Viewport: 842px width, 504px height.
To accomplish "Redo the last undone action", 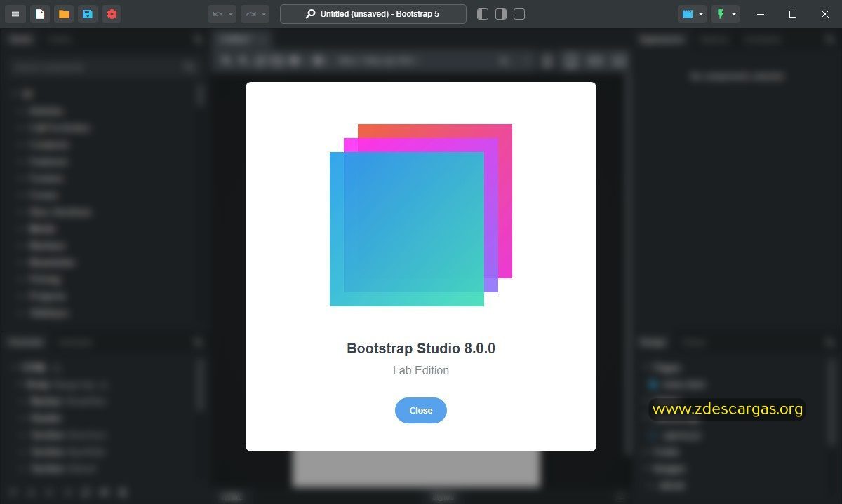I will (251, 14).
